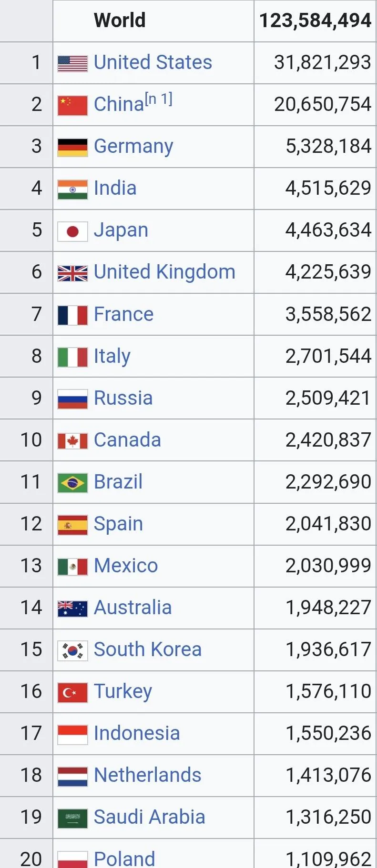377x868 pixels.
Task: Click the South Korea flag icon
Action: coord(72,650)
